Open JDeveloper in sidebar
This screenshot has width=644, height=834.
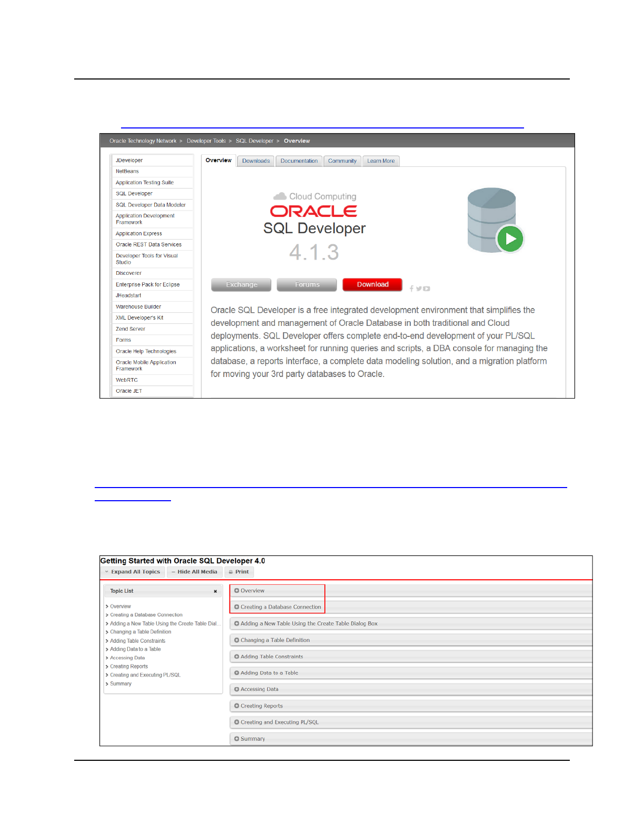pyautogui.click(x=152, y=161)
